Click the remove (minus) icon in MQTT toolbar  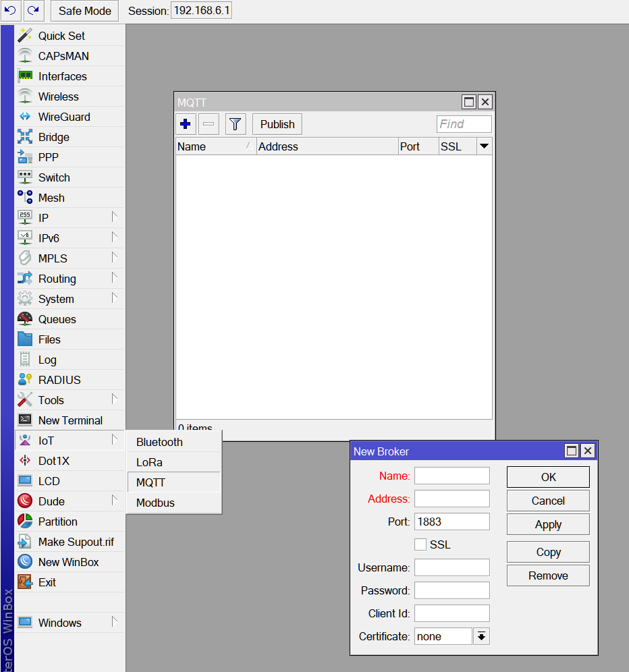pos(210,123)
